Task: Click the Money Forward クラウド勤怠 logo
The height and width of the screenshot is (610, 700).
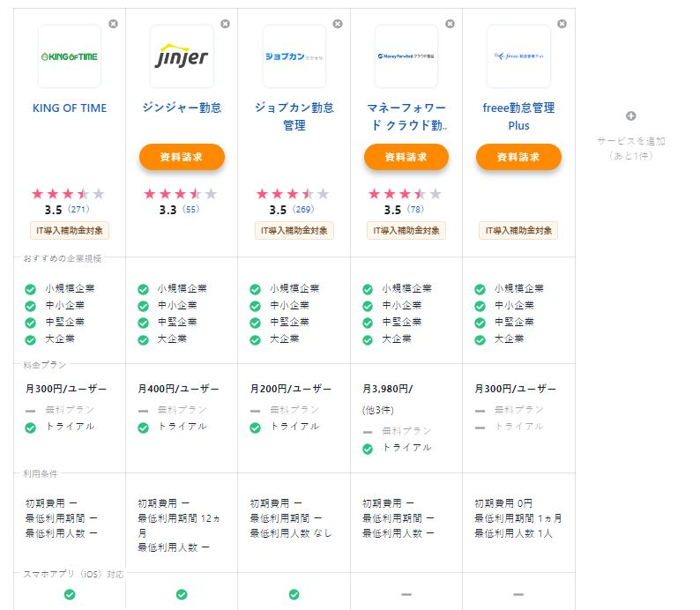Action: (406, 56)
